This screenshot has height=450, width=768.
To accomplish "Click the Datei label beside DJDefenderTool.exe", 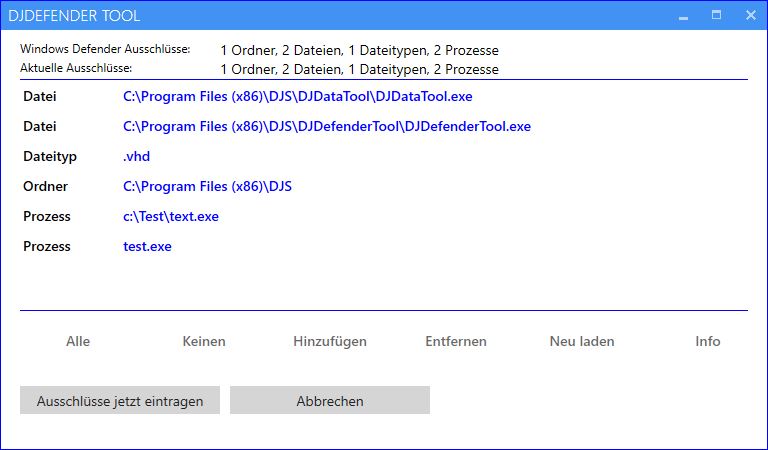I will 40,126.
